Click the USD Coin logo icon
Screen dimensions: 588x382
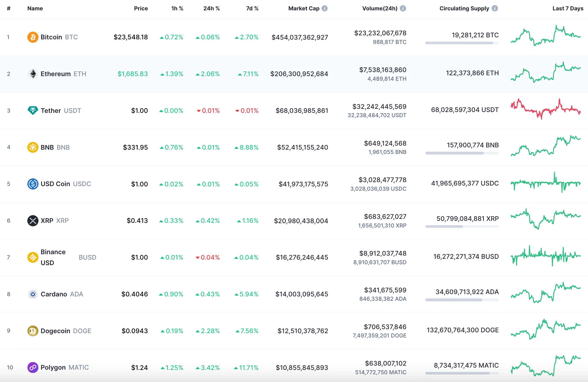coord(33,184)
